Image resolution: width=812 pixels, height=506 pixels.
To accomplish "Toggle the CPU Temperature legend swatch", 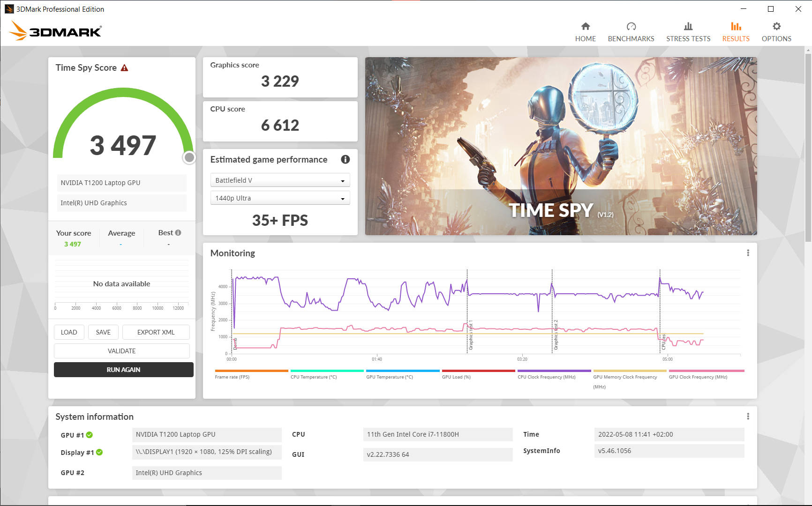I will (x=327, y=371).
